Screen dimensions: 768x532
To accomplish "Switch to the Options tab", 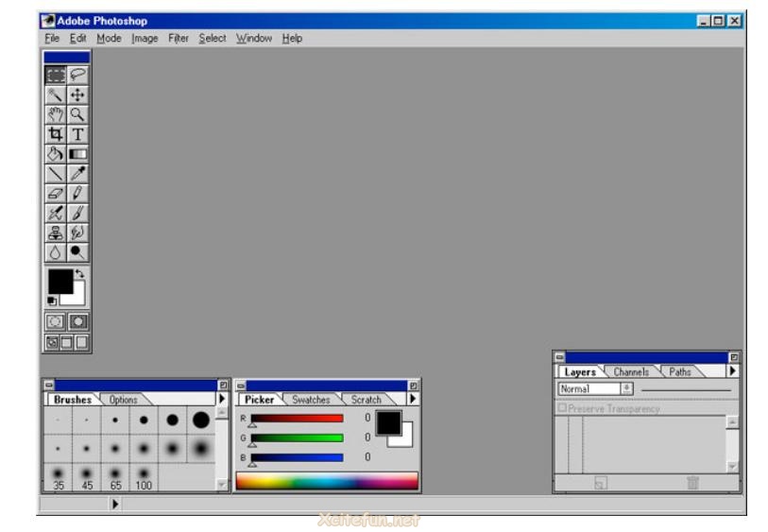I will coord(124,400).
